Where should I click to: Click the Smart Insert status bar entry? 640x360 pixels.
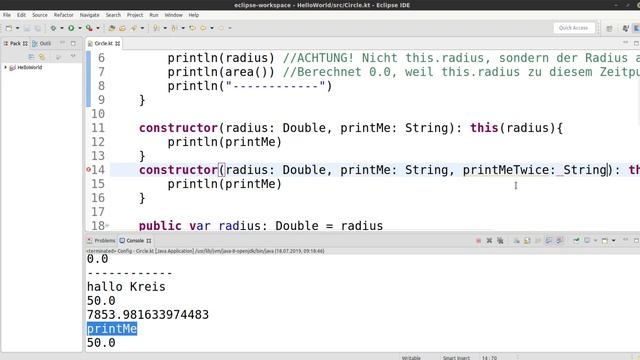click(x=456, y=358)
